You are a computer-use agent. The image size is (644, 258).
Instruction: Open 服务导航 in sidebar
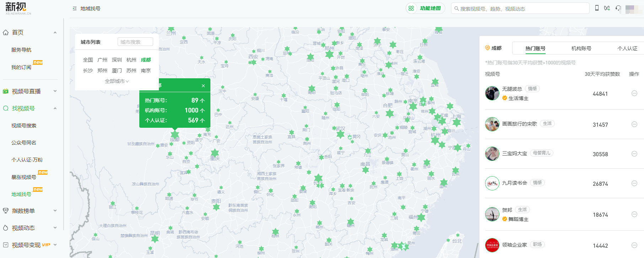click(21, 50)
